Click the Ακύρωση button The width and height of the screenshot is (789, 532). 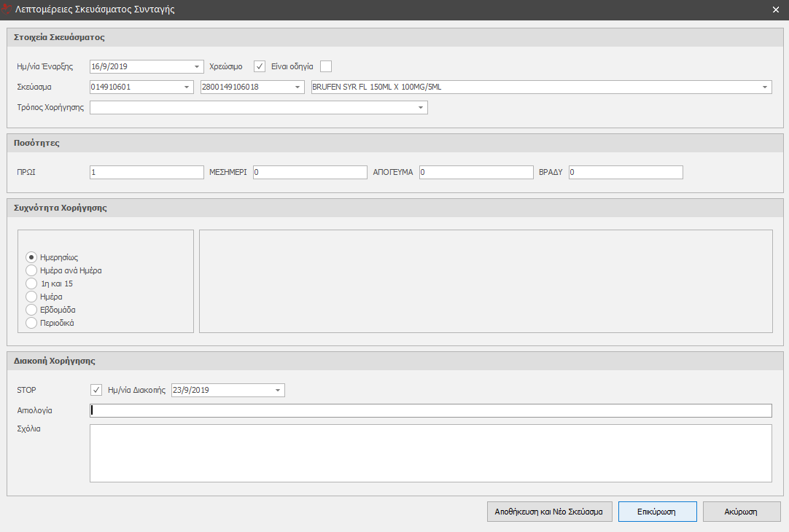tap(742, 512)
